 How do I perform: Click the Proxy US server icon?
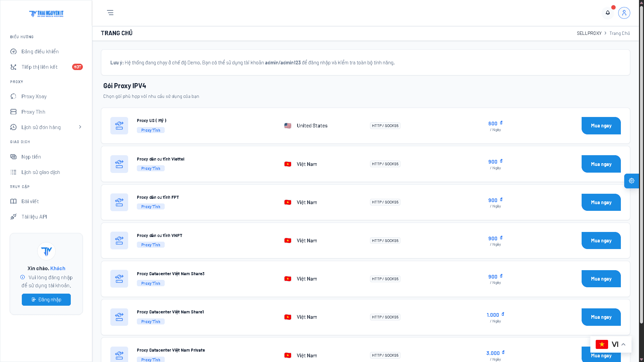click(x=119, y=126)
